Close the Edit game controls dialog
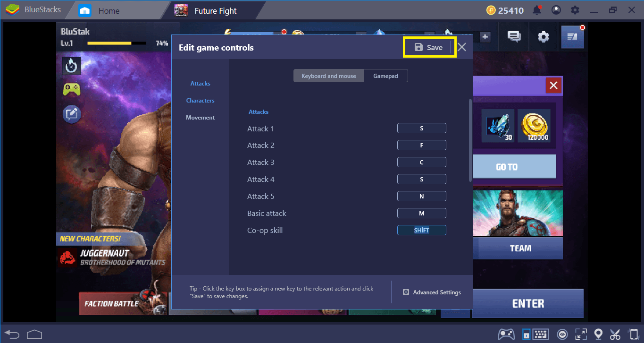The image size is (644, 343). (x=462, y=47)
